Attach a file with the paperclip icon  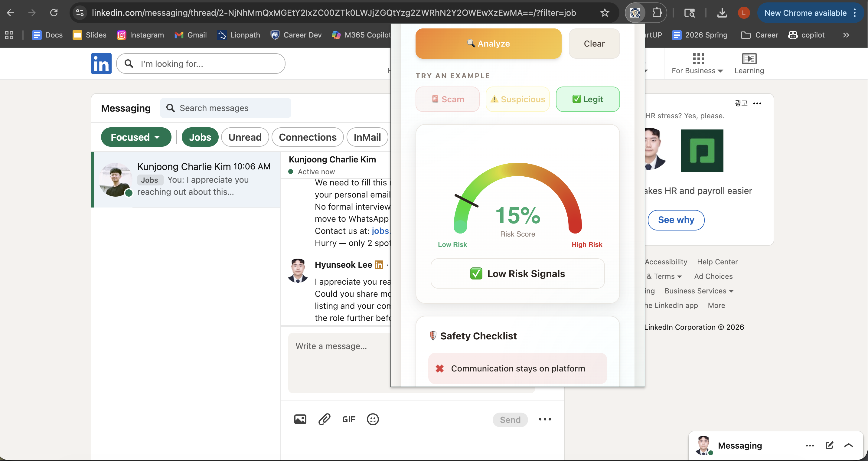tap(324, 419)
